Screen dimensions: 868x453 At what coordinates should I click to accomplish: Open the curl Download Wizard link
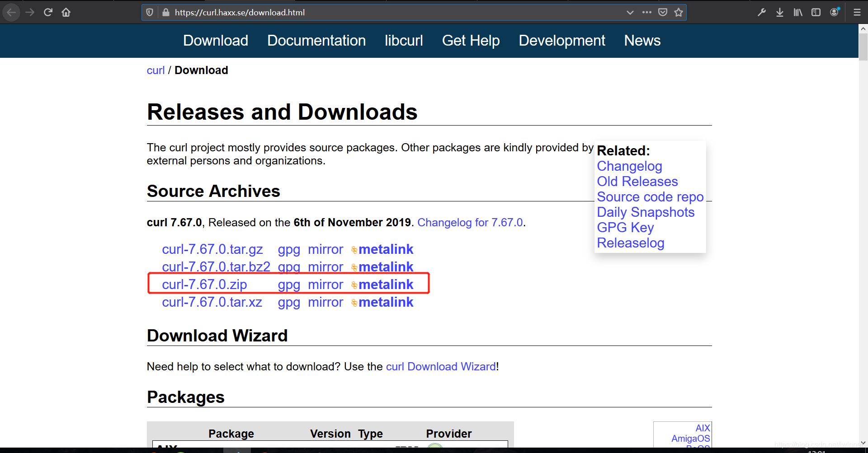441,367
